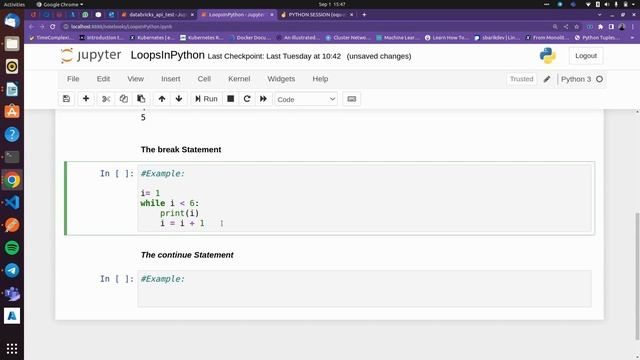Open the Python Tuples bookmark
This screenshot has width=640, height=360.
point(597,38)
